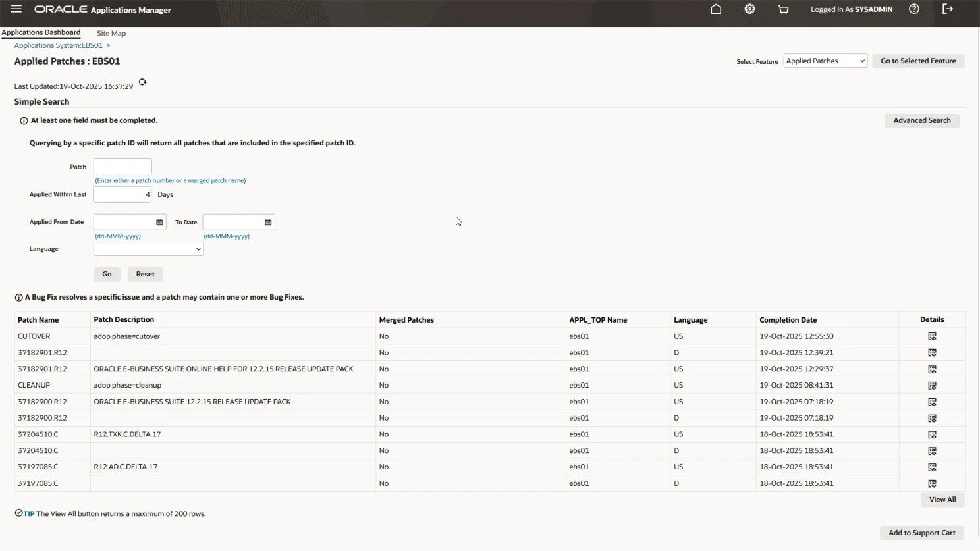980x551 pixels.
Task: Click Go to Selected Feature button
Action: (918, 61)
